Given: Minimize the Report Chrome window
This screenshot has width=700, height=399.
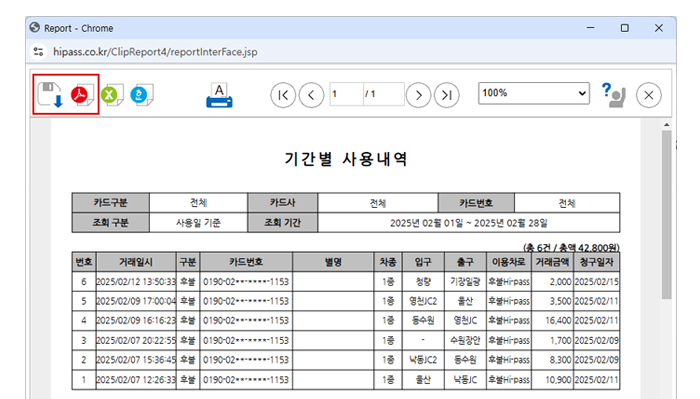Looking at the screenshot, I should 590,28.
